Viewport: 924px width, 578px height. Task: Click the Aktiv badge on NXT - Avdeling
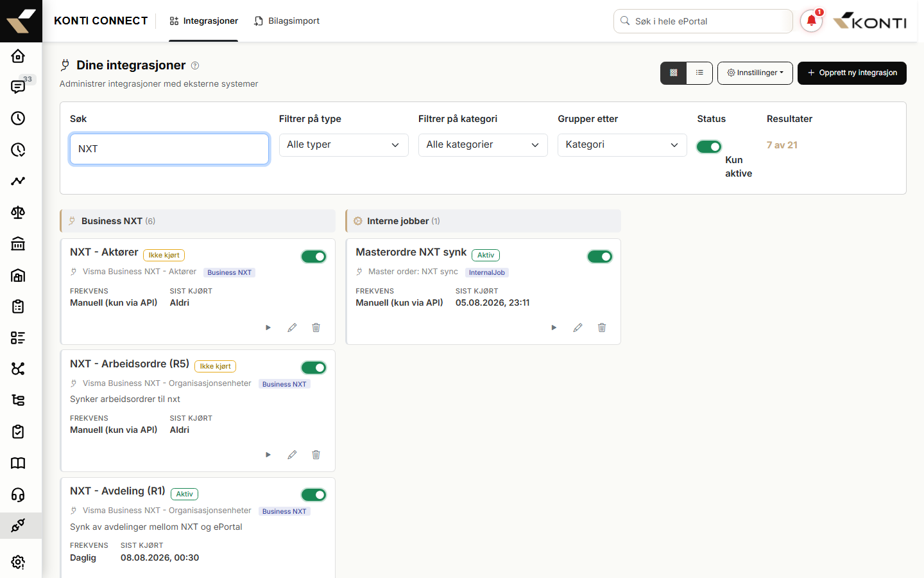[185, 495]
